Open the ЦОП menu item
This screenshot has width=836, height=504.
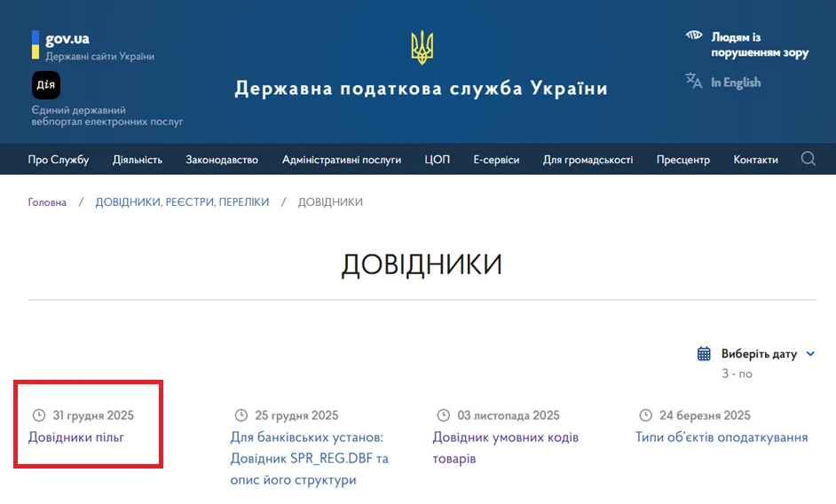pyautogui.click(x=438, y=160)
